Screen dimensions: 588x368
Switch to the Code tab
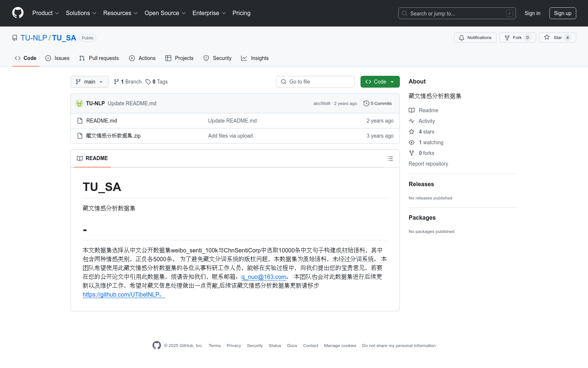tap(25, 58)
